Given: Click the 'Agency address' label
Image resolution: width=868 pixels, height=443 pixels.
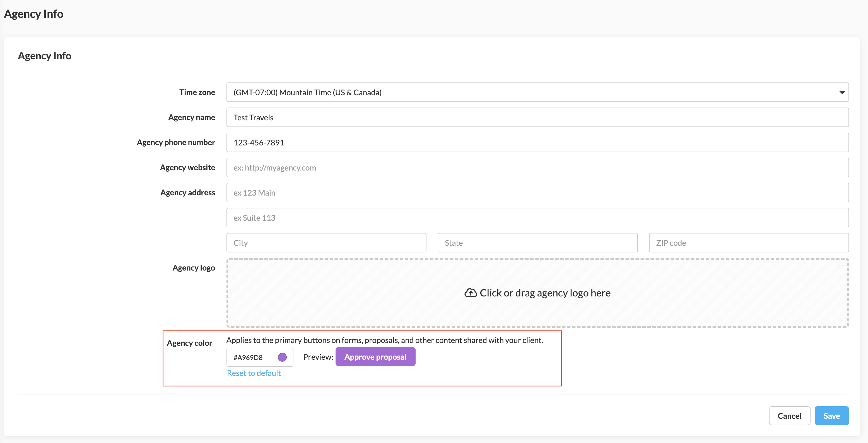Looking at the screenshot, I should tap(187, 193).
